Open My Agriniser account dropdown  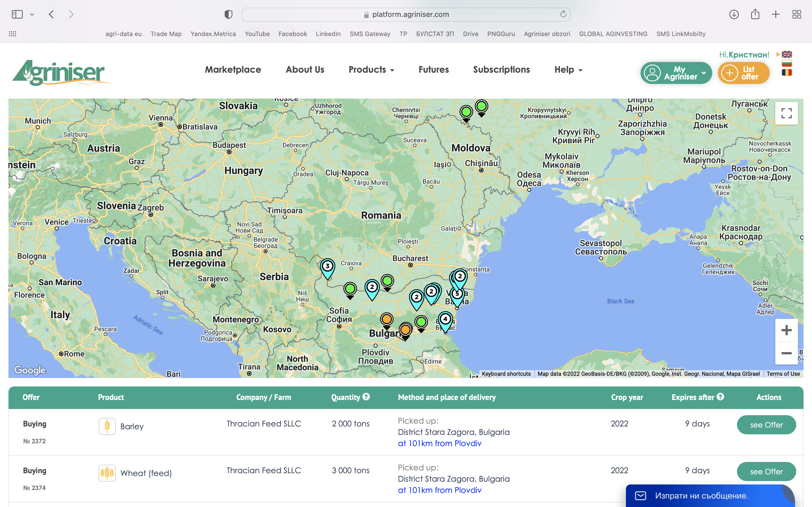[x=676, y=73]
